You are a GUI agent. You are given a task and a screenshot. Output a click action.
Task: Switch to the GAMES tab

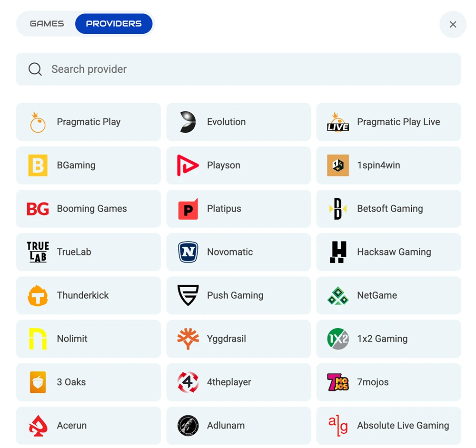(48, 23)
